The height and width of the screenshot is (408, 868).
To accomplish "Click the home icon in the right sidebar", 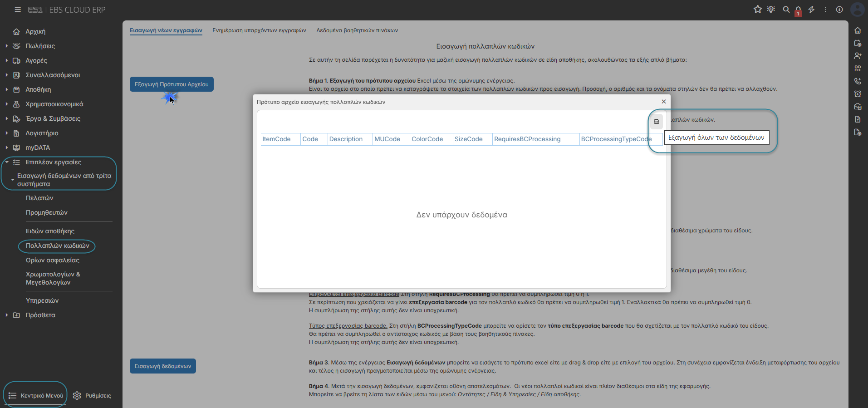I will tap(858, 30).
